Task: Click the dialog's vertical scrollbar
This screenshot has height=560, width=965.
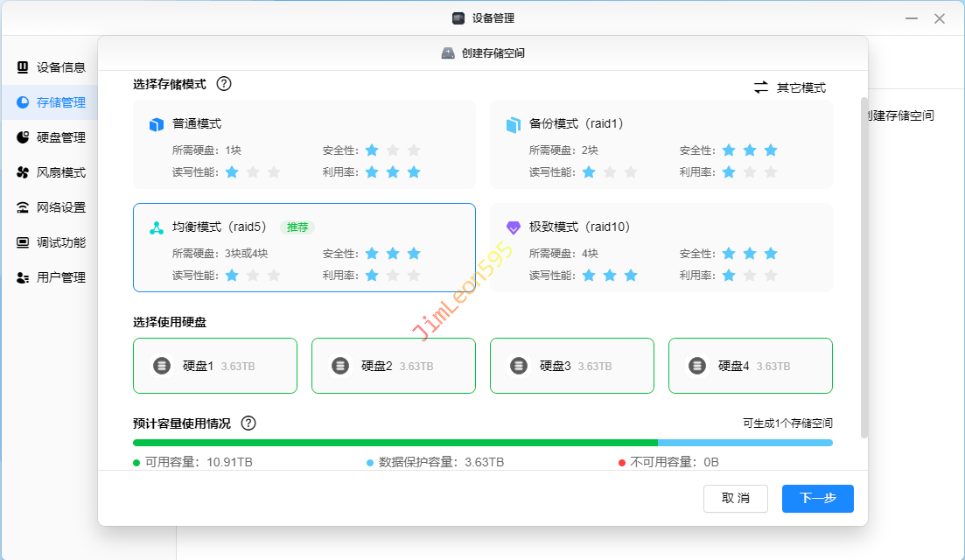Action: coord(864,262)
